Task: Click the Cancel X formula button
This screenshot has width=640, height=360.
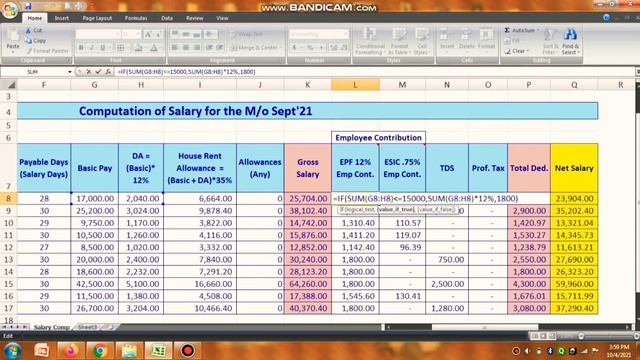Action: coord(89,72)
